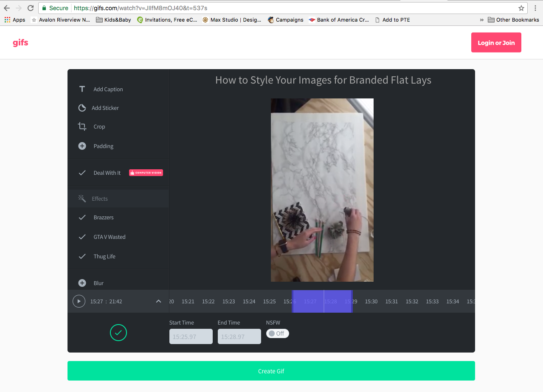Show hidden bookmarks with double chevron

[481, 20]
